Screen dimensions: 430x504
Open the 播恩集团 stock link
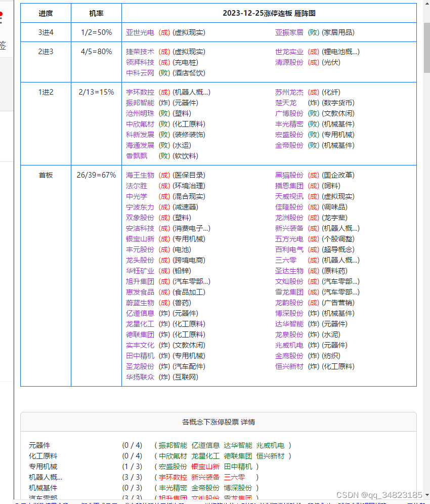[x=289, y=186]
